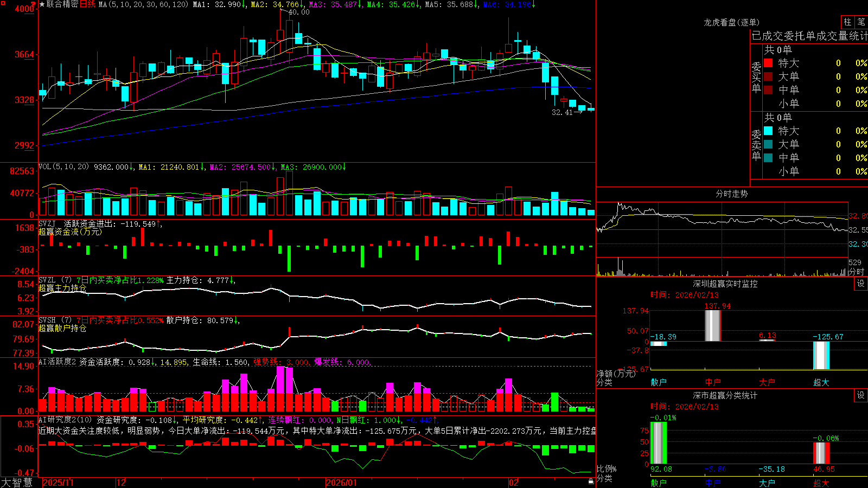Select 大户 category in 深圳超赢实时监控
The width and height of the screenshot is (868, 488).
point(767,382)
